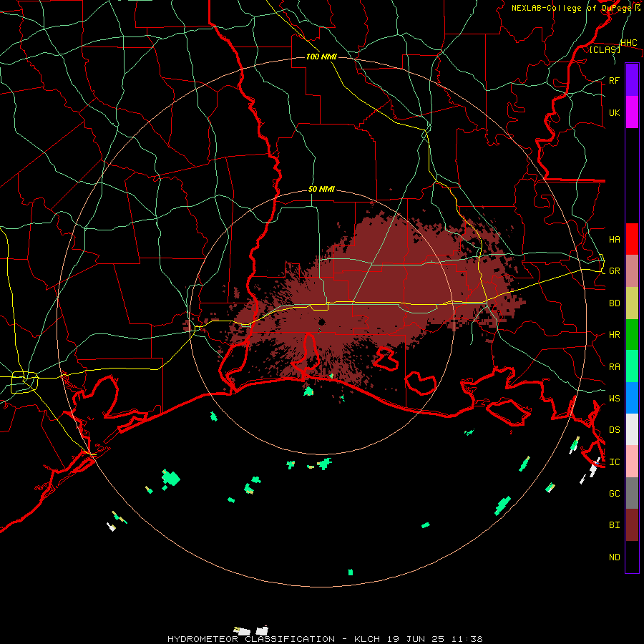Viewport: 644px width, 644px height.
Task: Click the KLCH station ID in the caption
Action: tap(368, 639)
